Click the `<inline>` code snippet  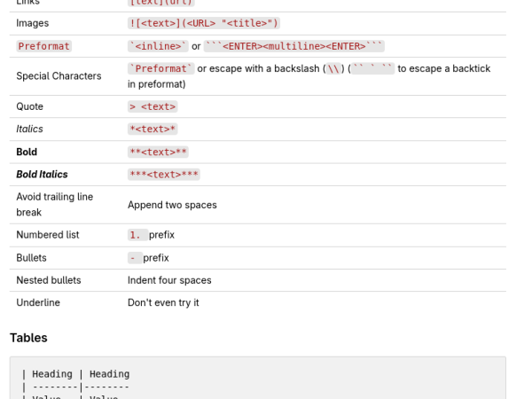tap(158, 46)
